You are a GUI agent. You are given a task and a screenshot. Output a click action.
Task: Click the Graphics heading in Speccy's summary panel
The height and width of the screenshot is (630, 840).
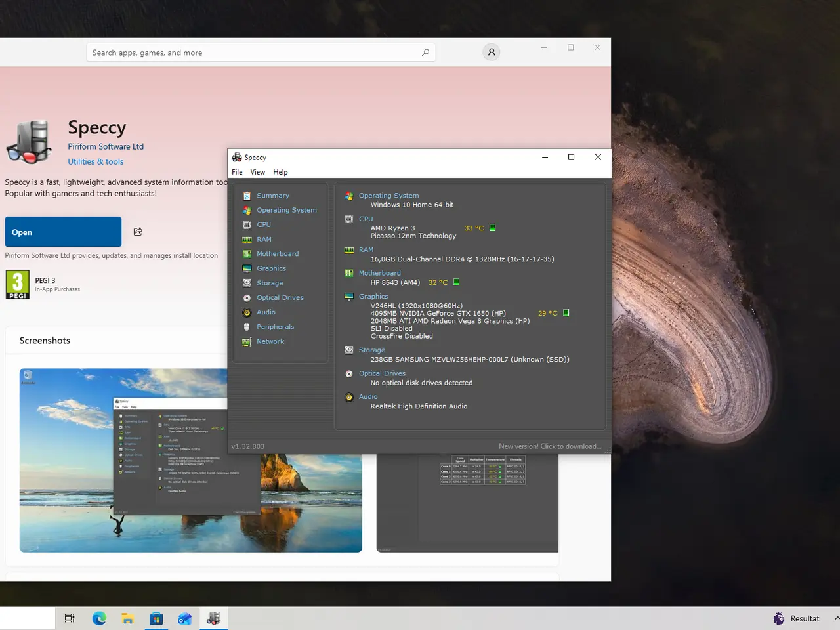(373, 297)
